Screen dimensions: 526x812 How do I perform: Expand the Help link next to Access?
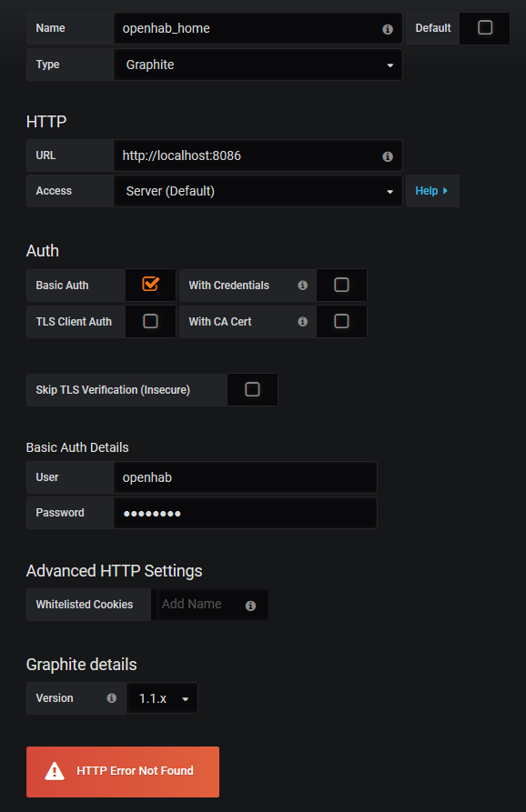[x=432, y=191]
